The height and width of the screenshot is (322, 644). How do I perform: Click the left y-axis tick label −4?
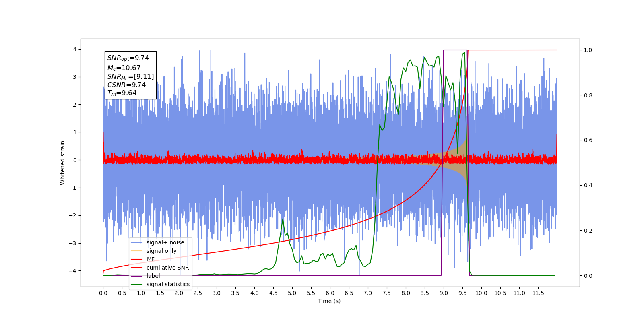[x=72, y=271]
